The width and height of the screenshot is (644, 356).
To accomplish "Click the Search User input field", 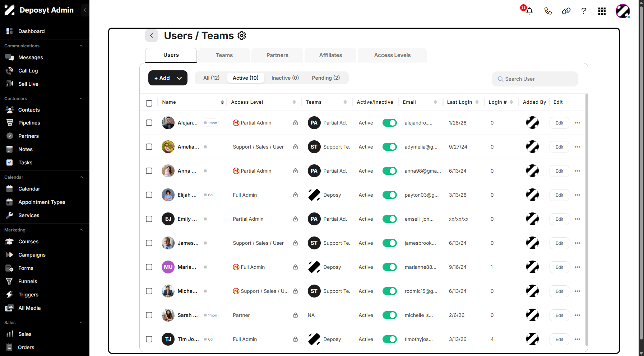I will 535,79.
